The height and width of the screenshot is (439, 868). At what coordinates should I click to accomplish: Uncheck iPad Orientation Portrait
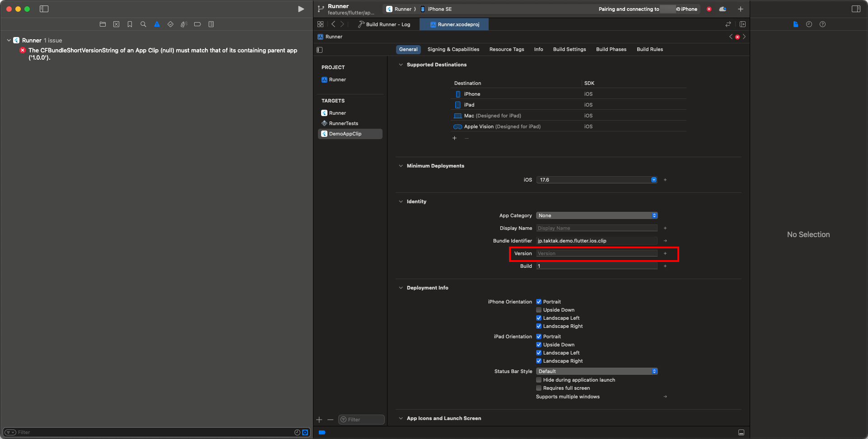[x=539, y=336]
